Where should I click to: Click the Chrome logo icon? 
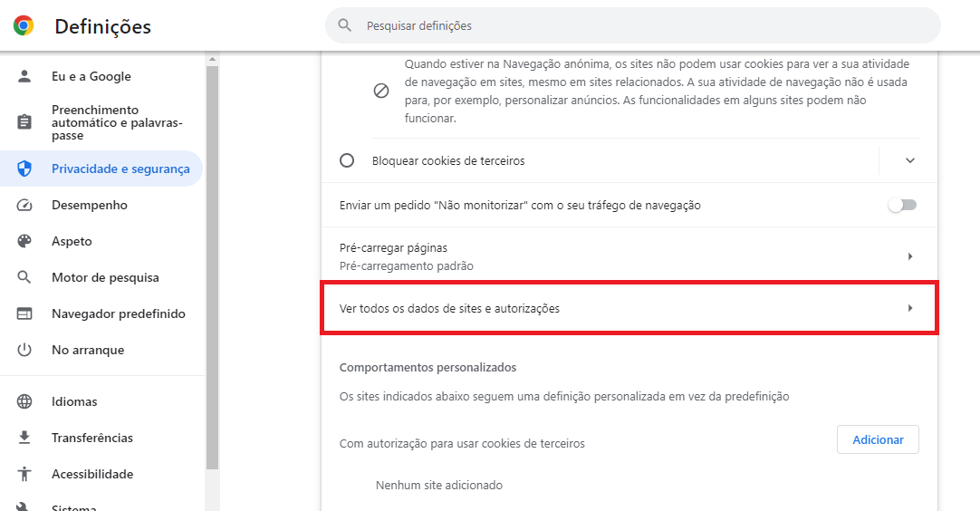click(24, 25)
